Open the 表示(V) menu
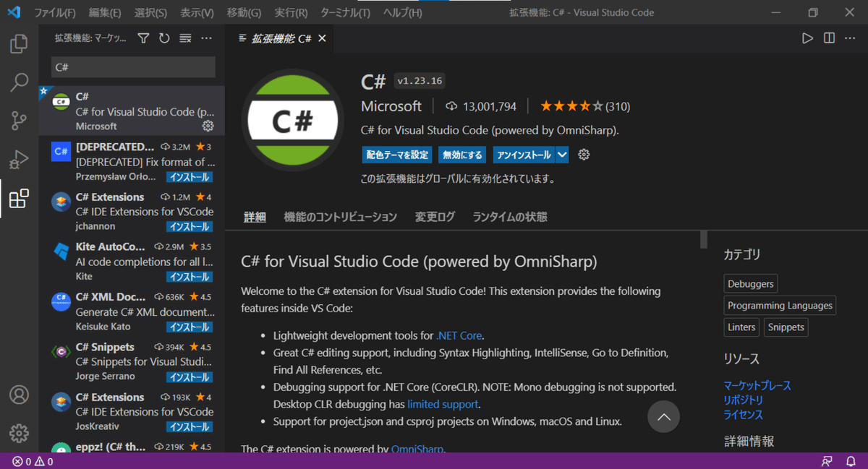 [197, 12]
